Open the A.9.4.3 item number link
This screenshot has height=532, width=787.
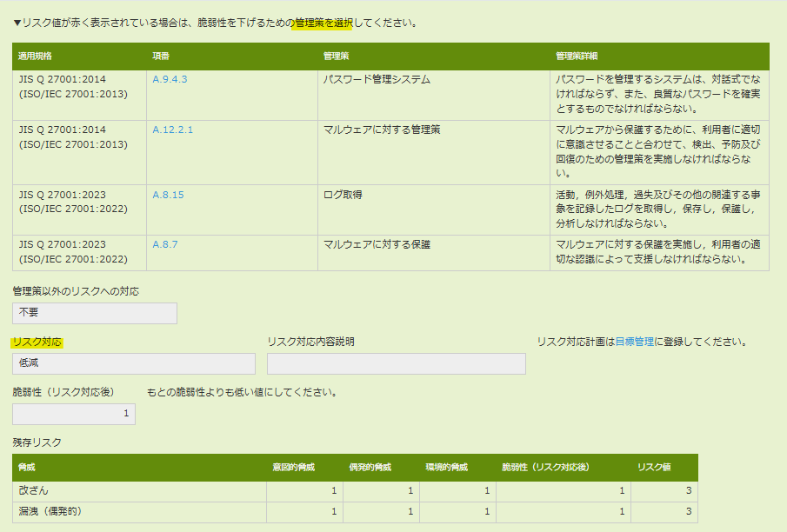(170, 79)
